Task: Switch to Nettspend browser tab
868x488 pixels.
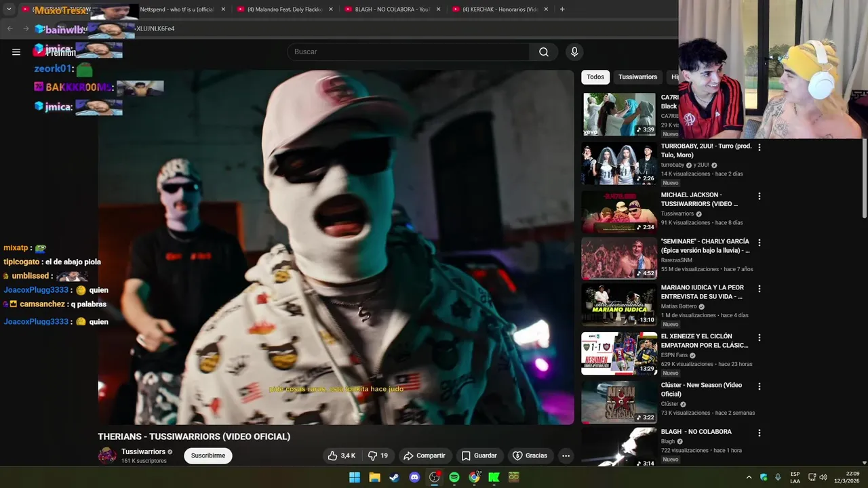Action: coord(176,9)
